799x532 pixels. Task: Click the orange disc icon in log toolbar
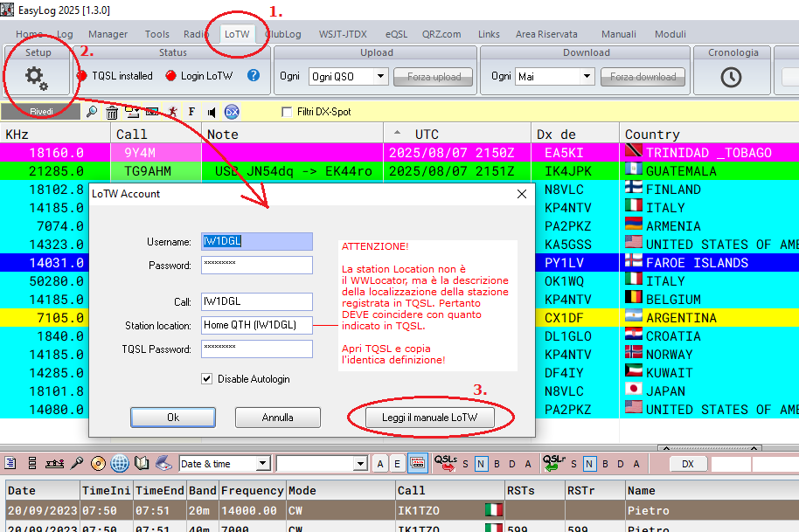pyautogui.click(x=98, y=463)
